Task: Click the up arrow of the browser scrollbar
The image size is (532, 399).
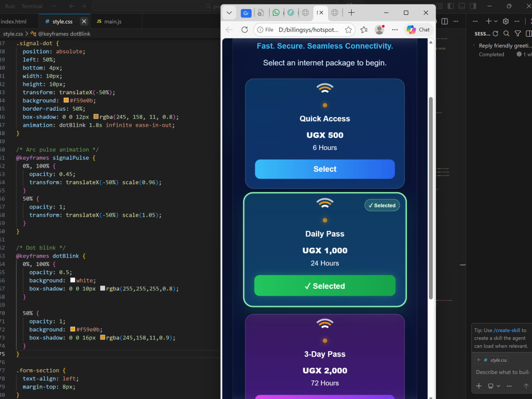Action: click(x=431, y=43)
